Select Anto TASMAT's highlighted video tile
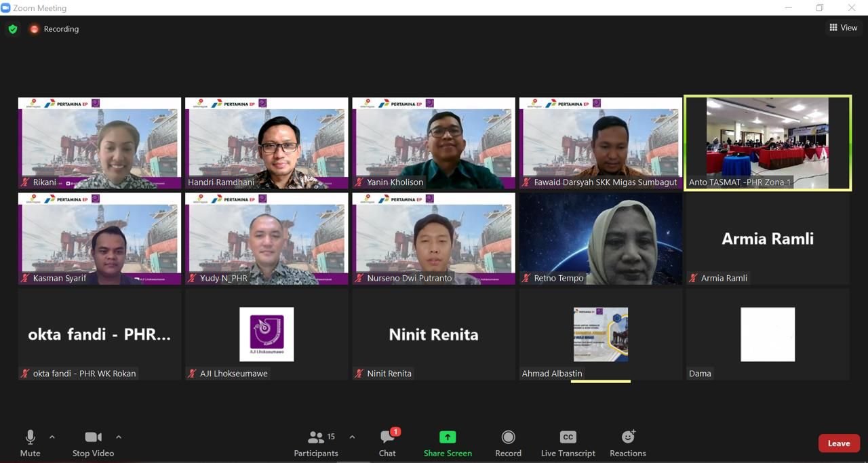 (767, 142)
